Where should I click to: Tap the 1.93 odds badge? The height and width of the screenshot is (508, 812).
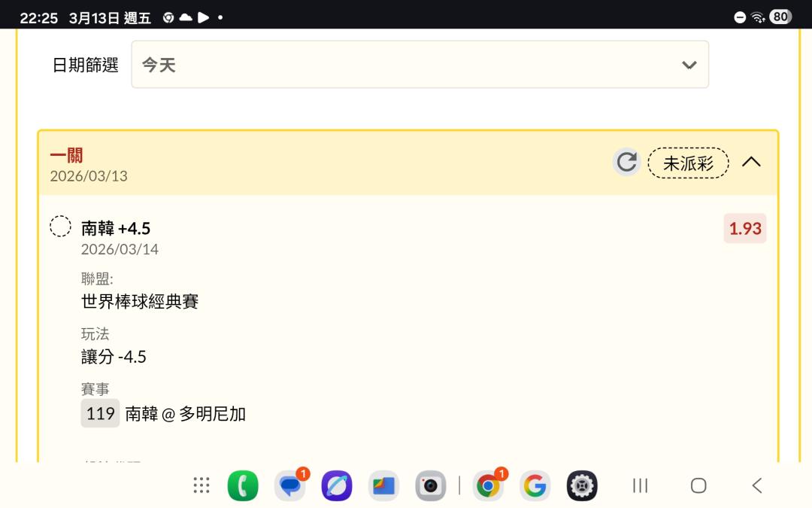(745, 229)
